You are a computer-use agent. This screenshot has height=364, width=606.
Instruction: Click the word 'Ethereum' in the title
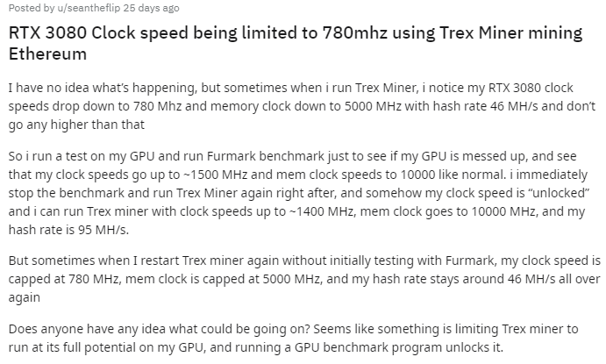[x=47, y=54]
